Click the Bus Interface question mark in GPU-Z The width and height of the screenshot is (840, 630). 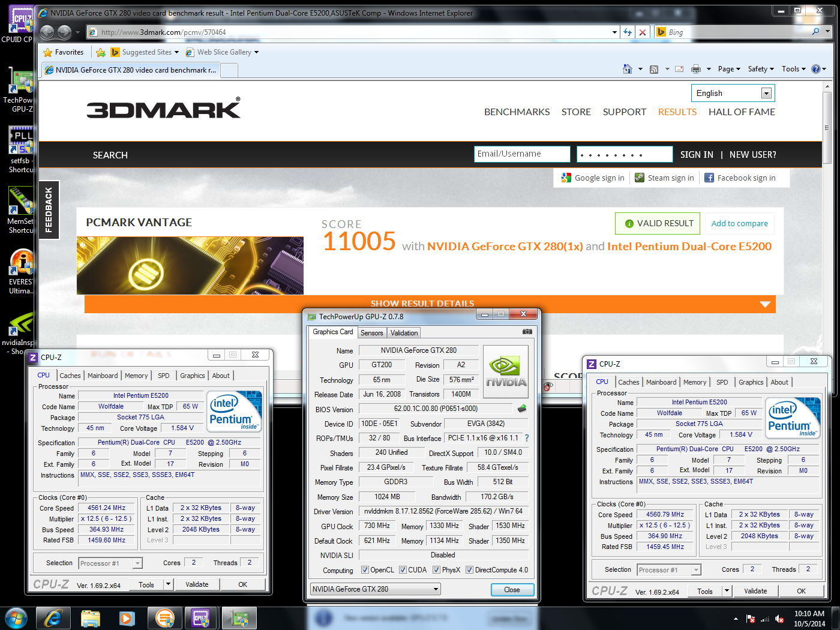[x=527, y=438]
